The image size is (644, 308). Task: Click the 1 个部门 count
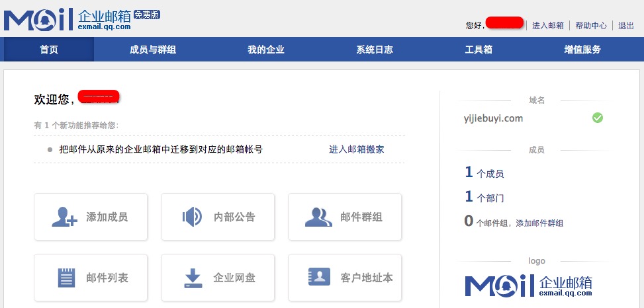pos(484,197)
